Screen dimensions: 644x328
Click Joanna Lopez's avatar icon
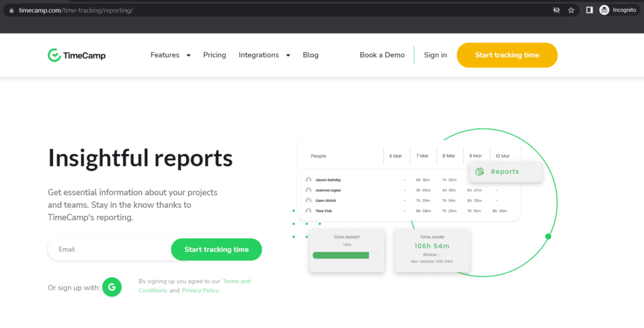point(308,190)
